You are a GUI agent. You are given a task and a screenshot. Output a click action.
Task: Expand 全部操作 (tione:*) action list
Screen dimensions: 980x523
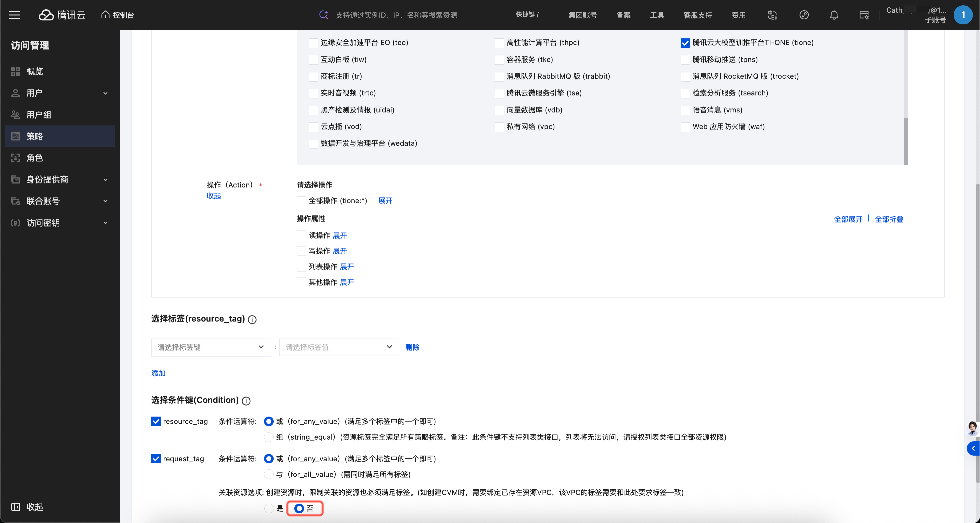385,201
